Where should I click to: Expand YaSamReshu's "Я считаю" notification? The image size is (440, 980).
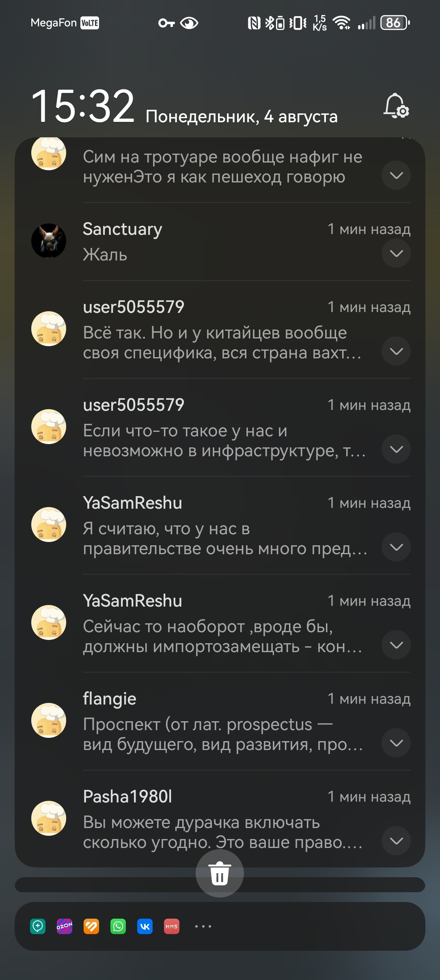pos(396,547)
